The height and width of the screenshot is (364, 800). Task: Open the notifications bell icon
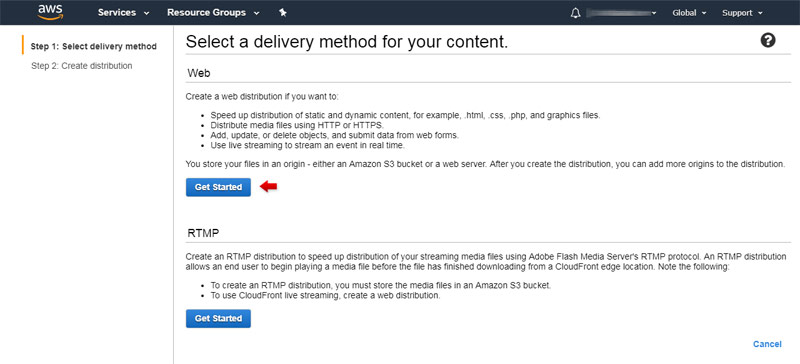click(x=575, y=13)
